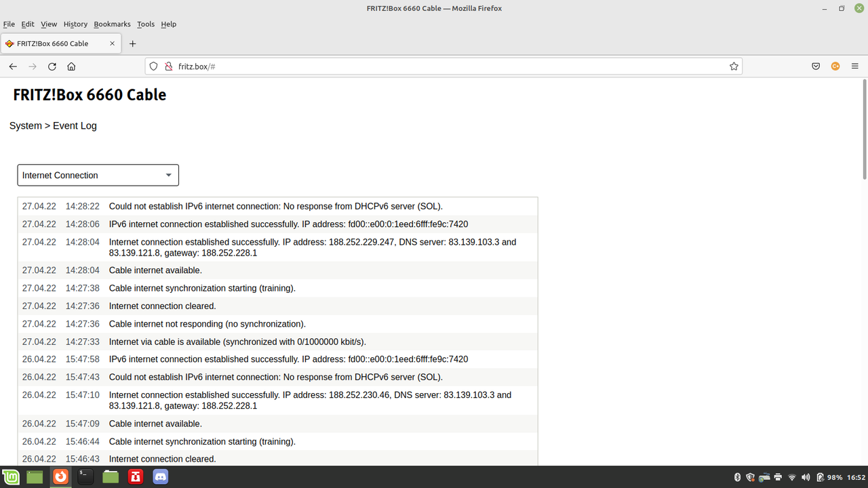Click the insecure connection padlock icon

pos(168,66)
